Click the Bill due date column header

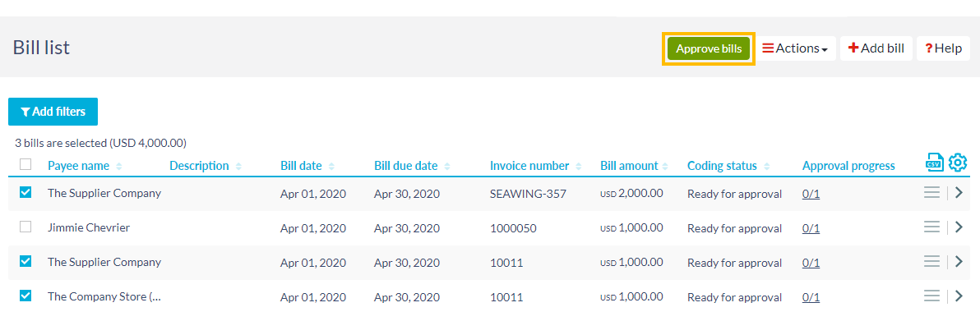coord(405,166)
